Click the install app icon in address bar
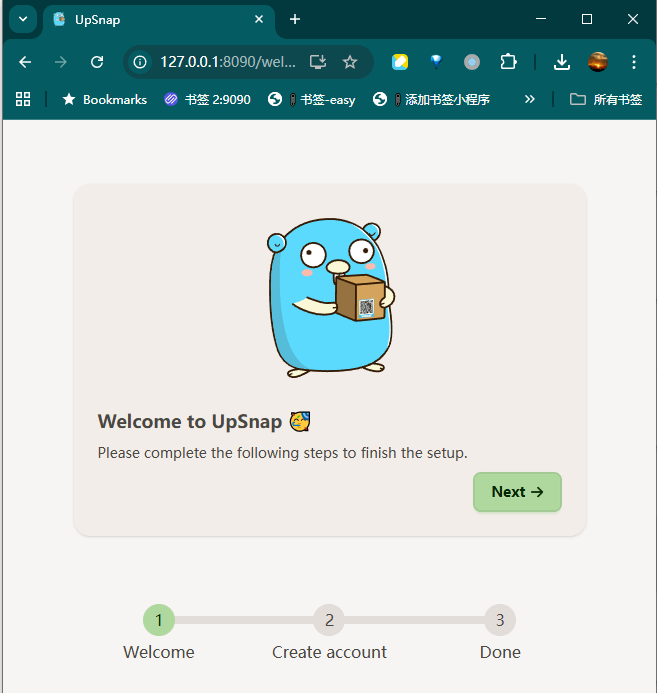This screenshot has width=657, height=693. [318, 62]
